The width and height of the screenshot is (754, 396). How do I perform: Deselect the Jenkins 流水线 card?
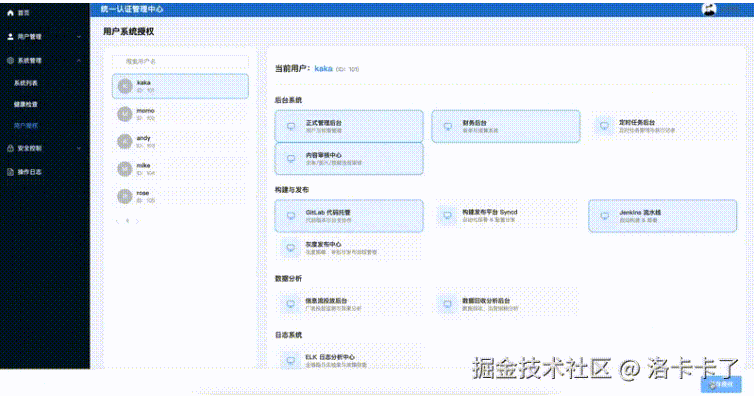pyautogui.click(x=663, y=216)
